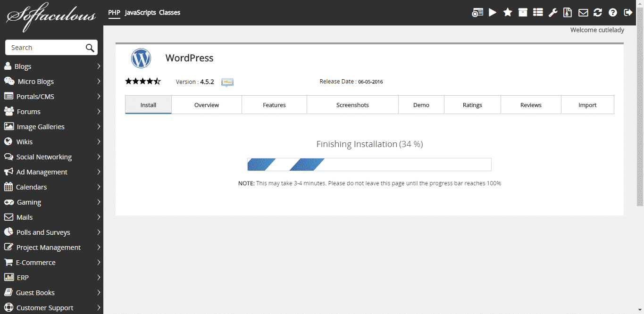
Task: Open the control panel icon in the header
Action: pos(477,13)
